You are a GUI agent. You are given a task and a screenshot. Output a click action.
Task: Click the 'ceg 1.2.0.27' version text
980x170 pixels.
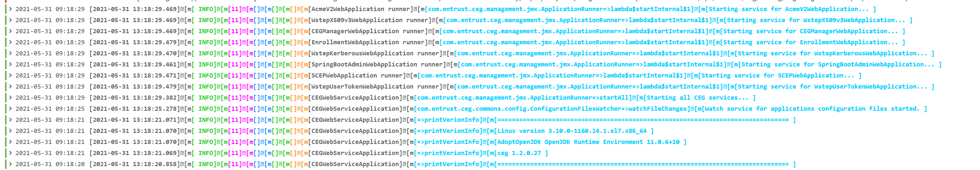519,153
